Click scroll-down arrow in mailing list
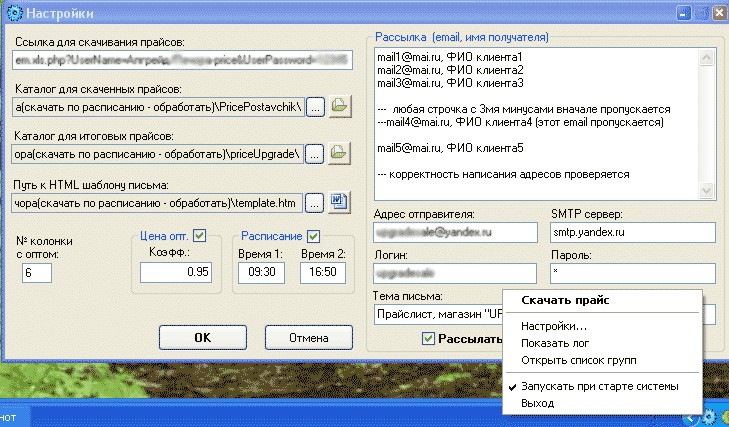Screen dimensions: 729x427 tap(707, 190)
